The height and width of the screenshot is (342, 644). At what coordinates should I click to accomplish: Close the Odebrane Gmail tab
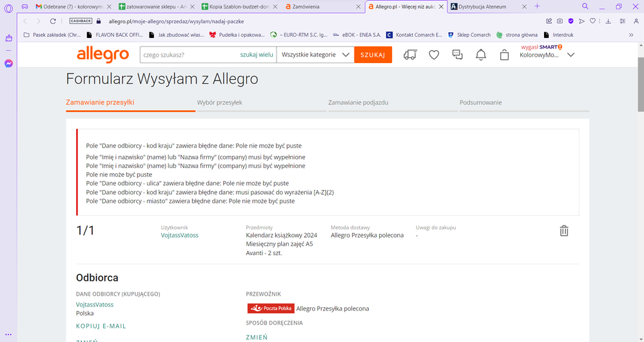109,6
